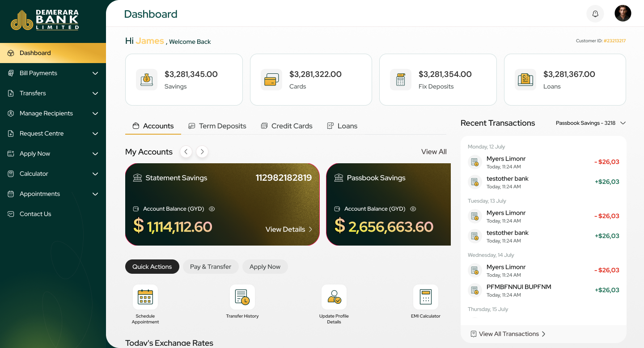Click Loans amount $3,281,367.00
644x348 pixels.
click(569, 74)
